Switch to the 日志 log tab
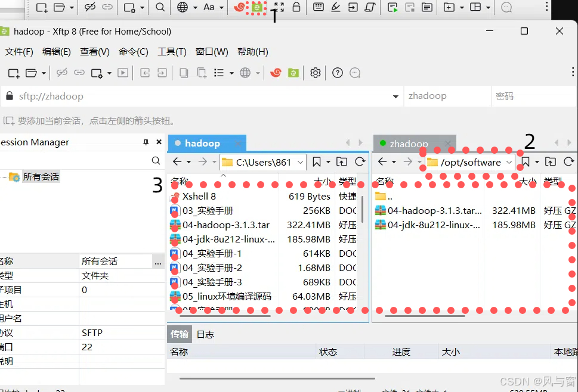This screenshot has width=578, height=392. [205, 335]
